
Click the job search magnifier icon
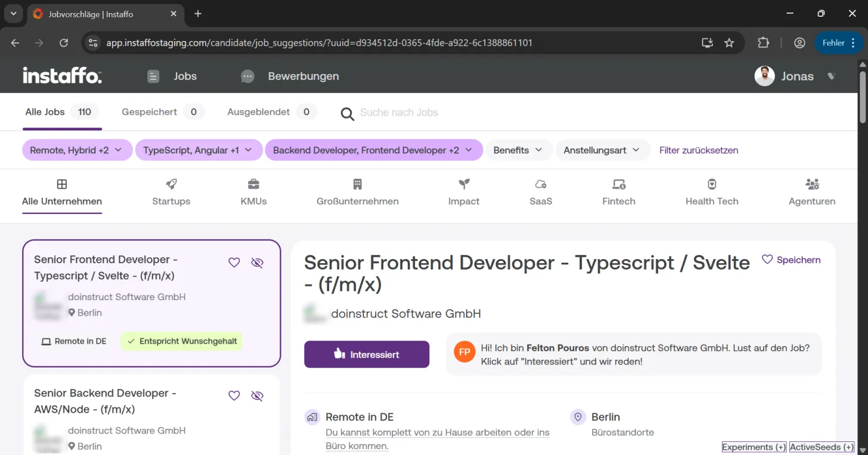click(347, 113)
